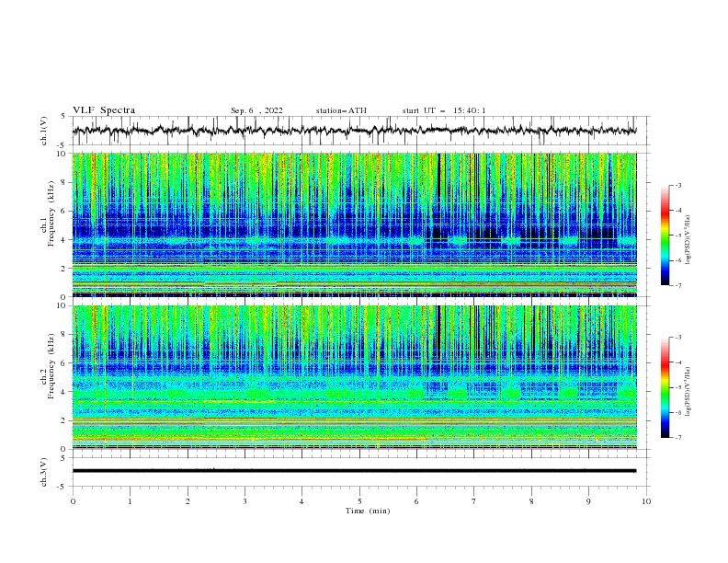Click the ch.2 spectrogram panel

(x=354, y=377)
